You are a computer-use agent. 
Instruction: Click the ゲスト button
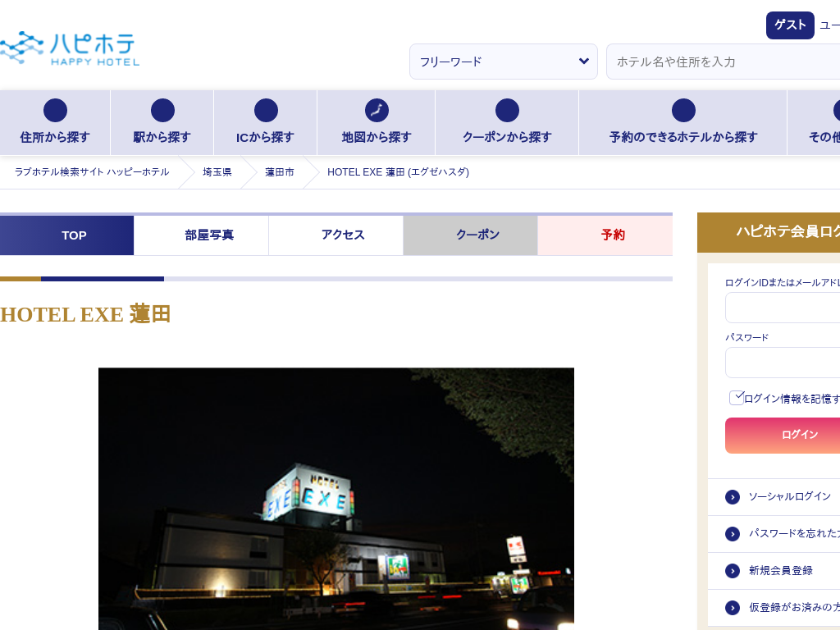(790, 25)
